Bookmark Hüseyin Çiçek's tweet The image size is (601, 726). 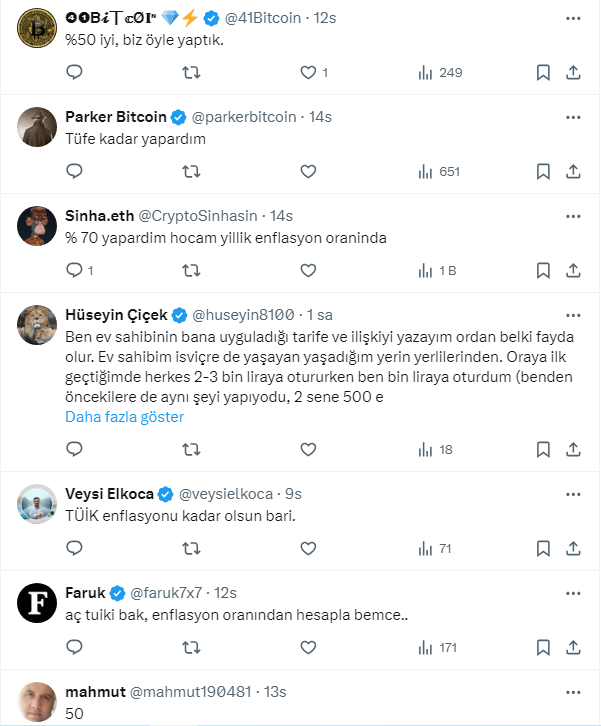pyautogui.click(x=543, y=449)
